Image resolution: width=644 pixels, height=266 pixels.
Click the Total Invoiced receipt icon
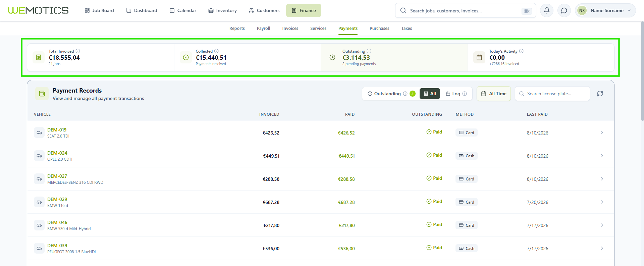point(39,57)
